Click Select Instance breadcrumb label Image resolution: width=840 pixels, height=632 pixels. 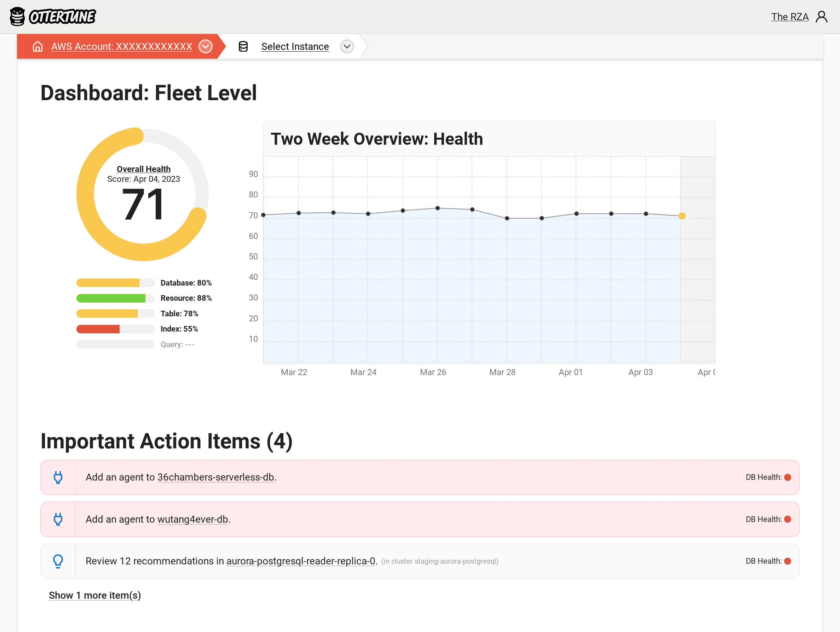click(x=295, y=46)
